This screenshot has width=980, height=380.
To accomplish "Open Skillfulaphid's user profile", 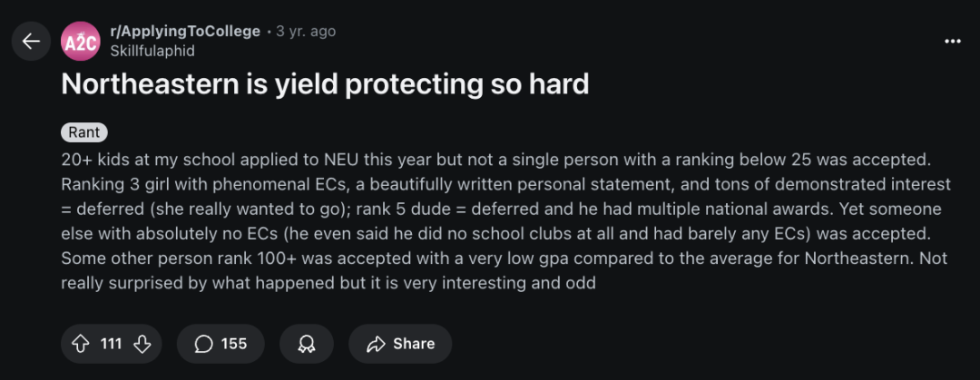I will (x=152, y=51).
